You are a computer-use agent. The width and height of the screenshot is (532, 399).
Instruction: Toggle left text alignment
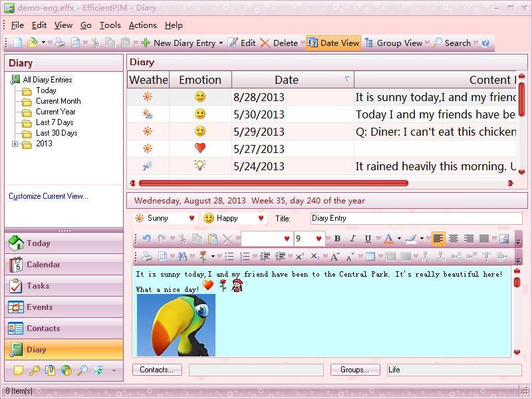438,239
